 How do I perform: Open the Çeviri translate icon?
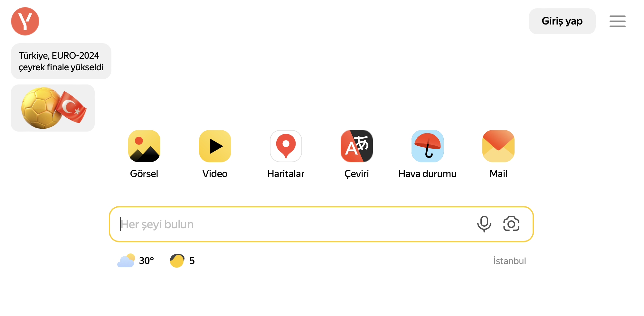point(357,146)
